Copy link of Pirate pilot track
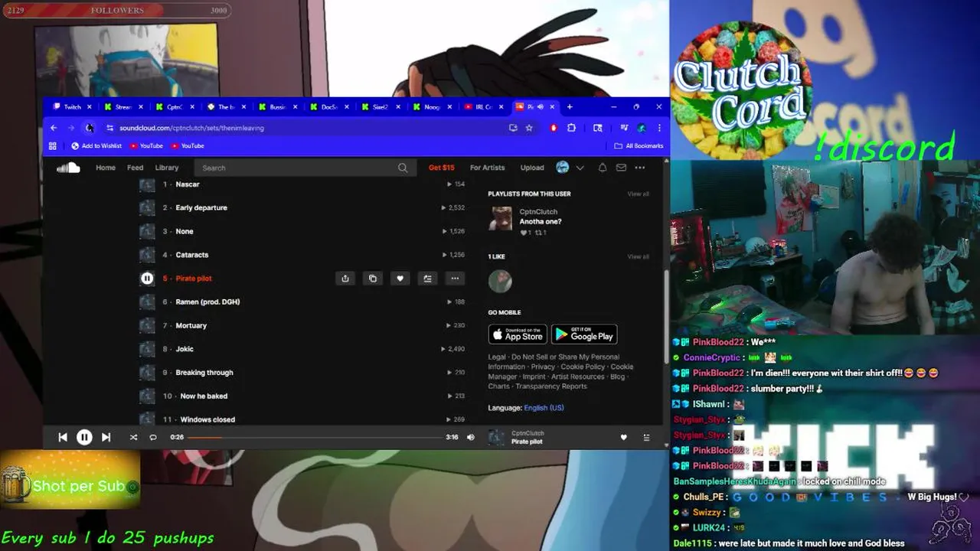This screenshot has width=980, height=551. point(373,279)
